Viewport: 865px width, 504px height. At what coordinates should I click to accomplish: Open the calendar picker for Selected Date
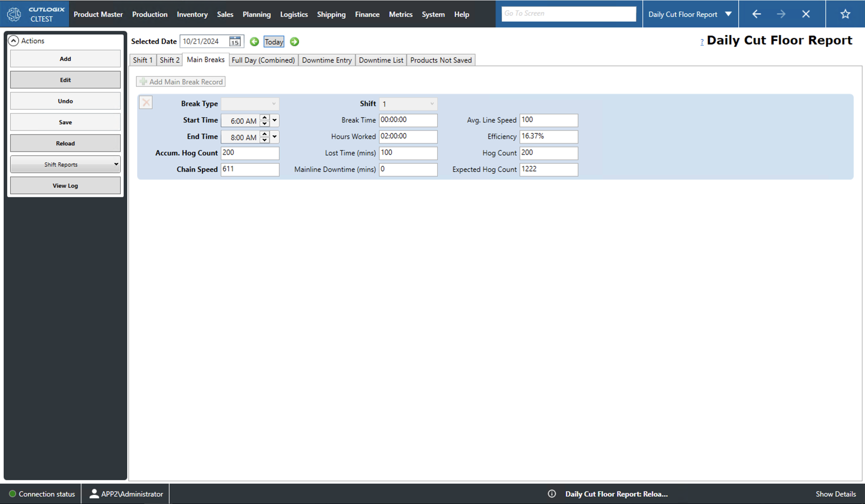[235, 41]
